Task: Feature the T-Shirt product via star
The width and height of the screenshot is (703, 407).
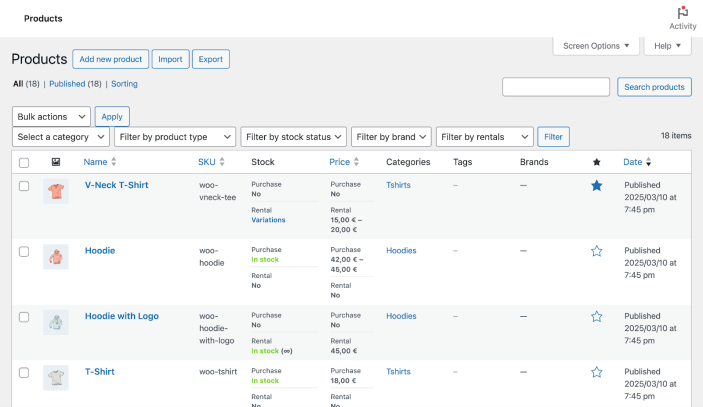Action: click(x=597, y=372)
